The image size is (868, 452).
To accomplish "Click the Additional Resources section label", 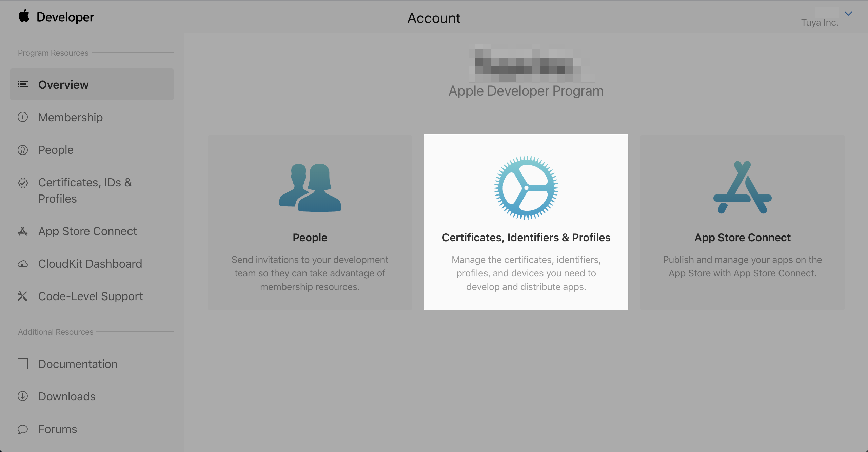I will (56, 332).
